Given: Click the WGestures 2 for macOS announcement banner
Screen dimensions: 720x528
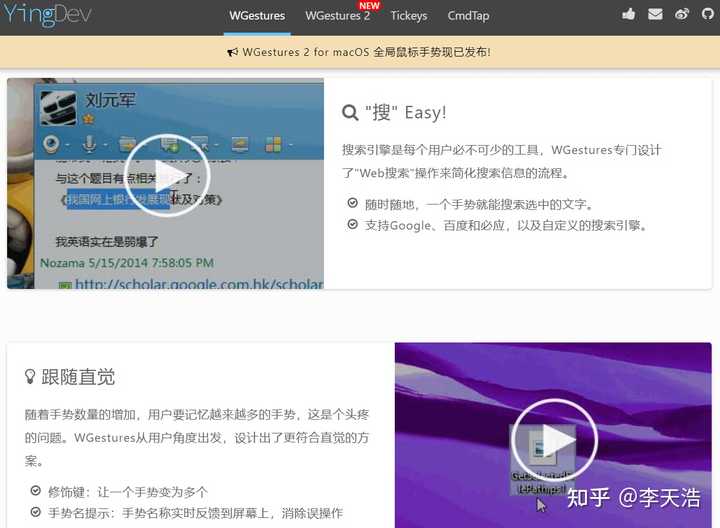Looking at the screenshot, I should click(360, 52).
